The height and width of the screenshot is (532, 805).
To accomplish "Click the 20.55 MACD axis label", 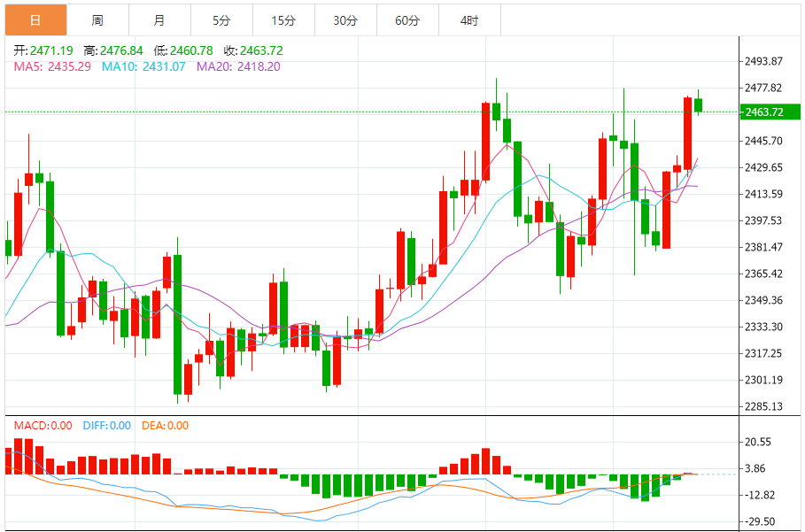I will [758, 443].
